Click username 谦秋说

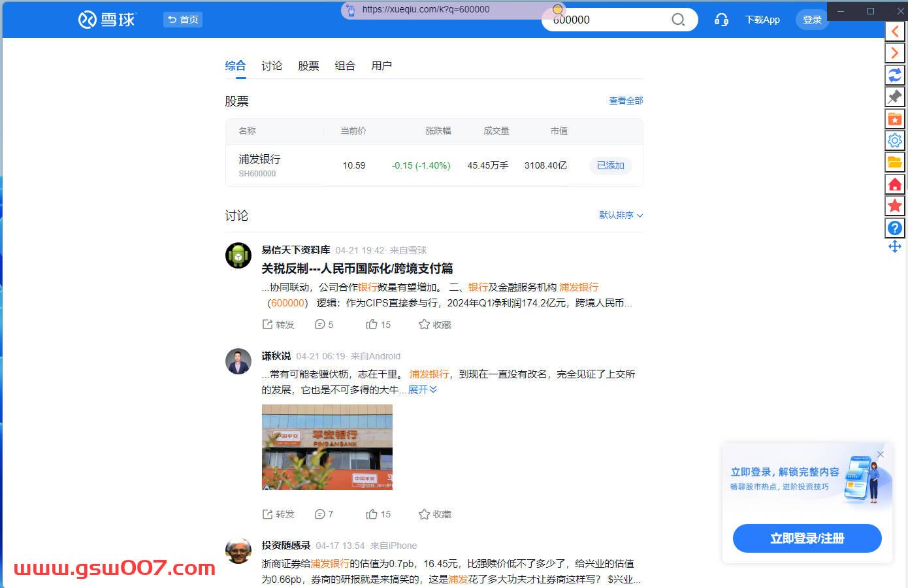pos(276,356)
